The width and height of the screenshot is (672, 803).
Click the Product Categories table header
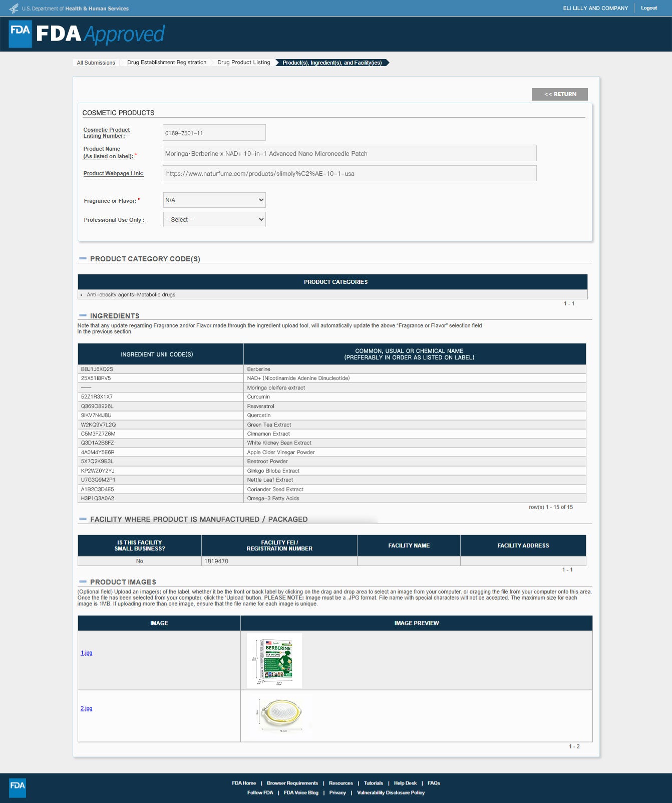coord(332,282)
